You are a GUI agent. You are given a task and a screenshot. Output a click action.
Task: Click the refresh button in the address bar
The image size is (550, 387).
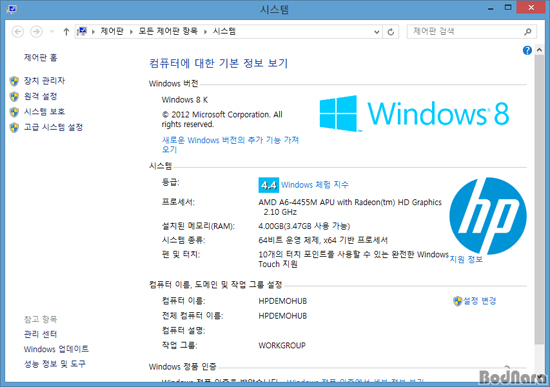pos(390,32)
